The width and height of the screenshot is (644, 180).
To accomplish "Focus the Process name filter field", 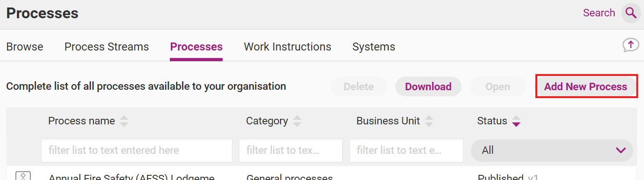I will click(x=137, y=151).
